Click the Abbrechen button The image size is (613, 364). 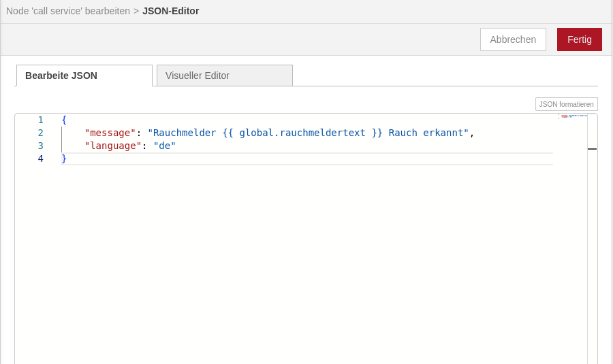513,39
